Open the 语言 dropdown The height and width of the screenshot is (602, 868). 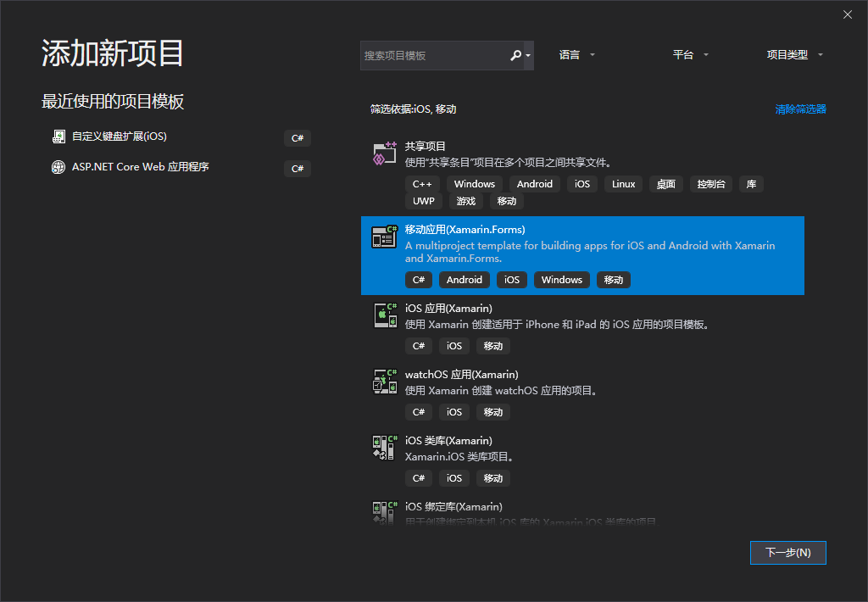click(x=576, y=54)
